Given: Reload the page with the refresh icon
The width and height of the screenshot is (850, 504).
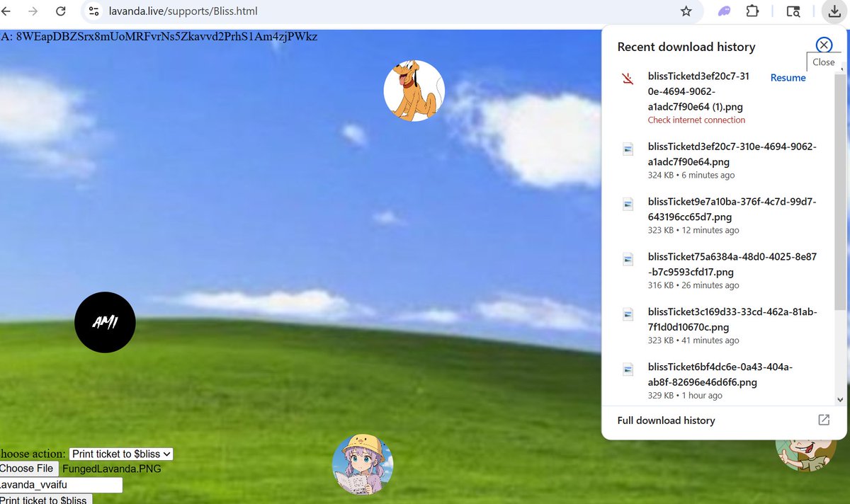Looking at the screenshot, I should click(61, 11).
